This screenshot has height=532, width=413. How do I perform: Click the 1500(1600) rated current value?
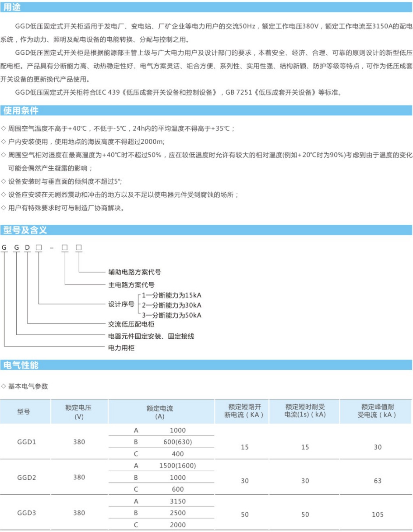click(x=178, y=465)
